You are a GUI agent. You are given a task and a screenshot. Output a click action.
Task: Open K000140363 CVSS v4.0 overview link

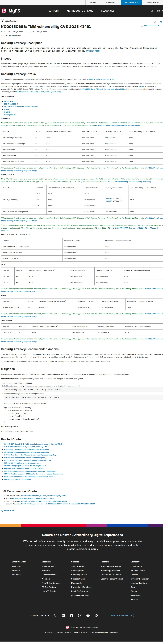click(138, 228)
